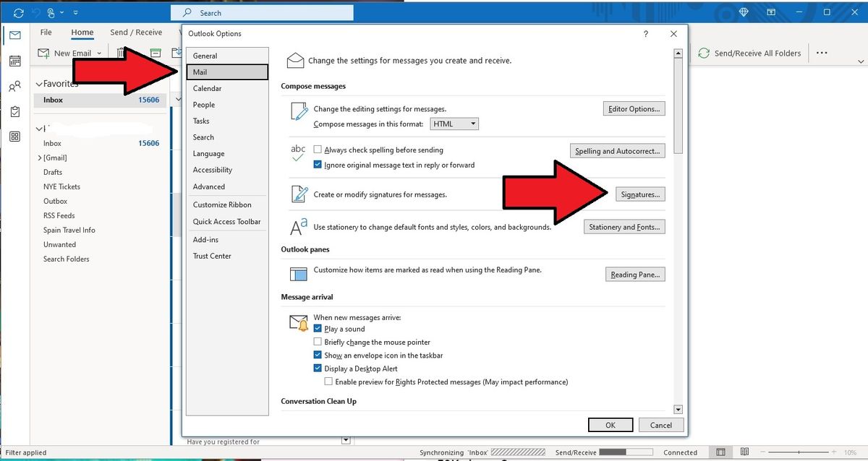The image size is (868, 461).
Task: Check Enable preview for Rights Protected messages
Action: (328, 382)
